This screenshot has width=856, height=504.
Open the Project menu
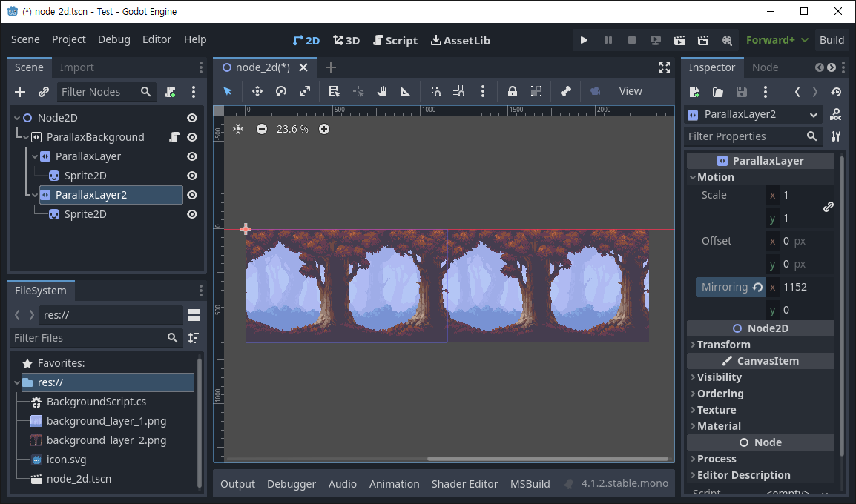69,39
